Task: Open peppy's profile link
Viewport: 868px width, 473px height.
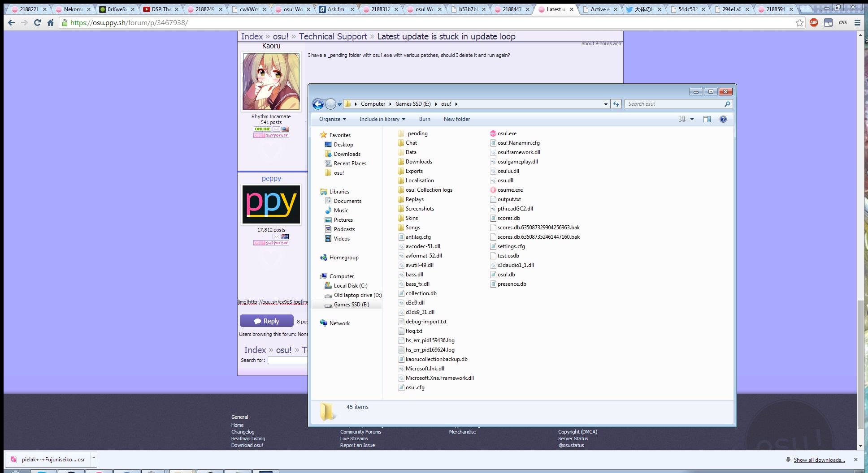Action: click(x=271, y=179)
